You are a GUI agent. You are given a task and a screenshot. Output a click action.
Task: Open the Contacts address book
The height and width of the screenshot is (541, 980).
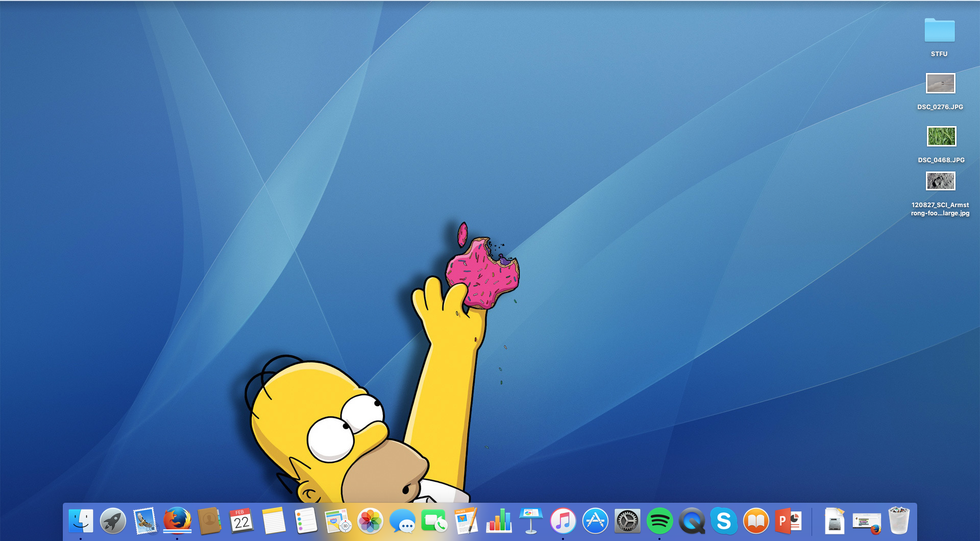209,521
